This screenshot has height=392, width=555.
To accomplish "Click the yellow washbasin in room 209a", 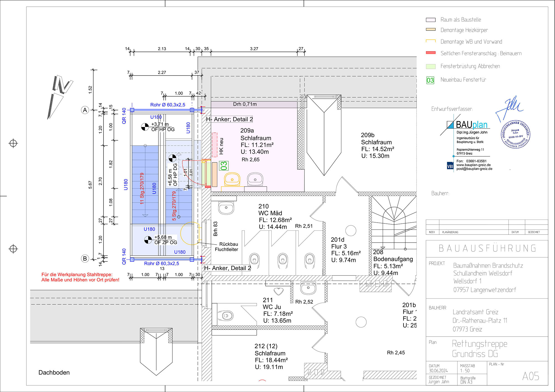I will click(232, 179).
